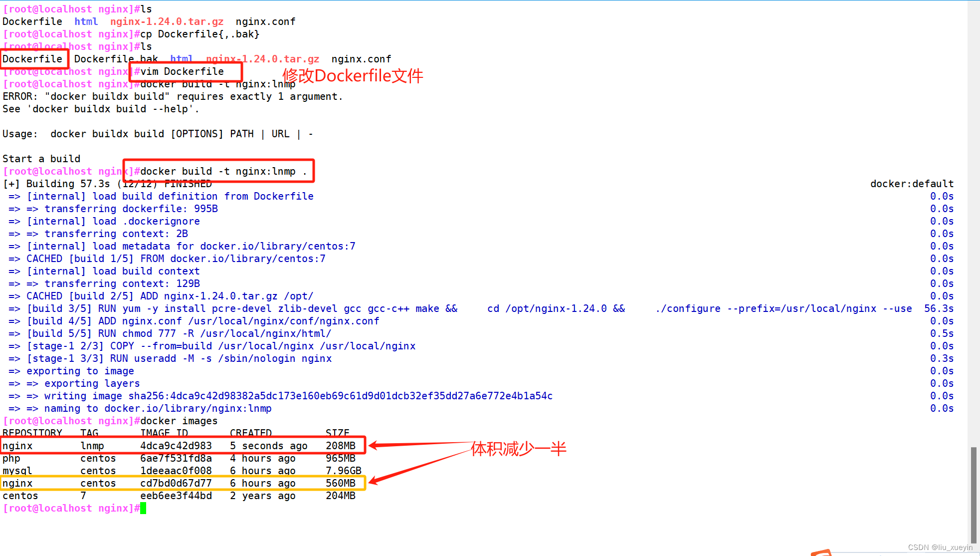Toggle visibility of nginx:centos image entry

(x=182, y=483)
